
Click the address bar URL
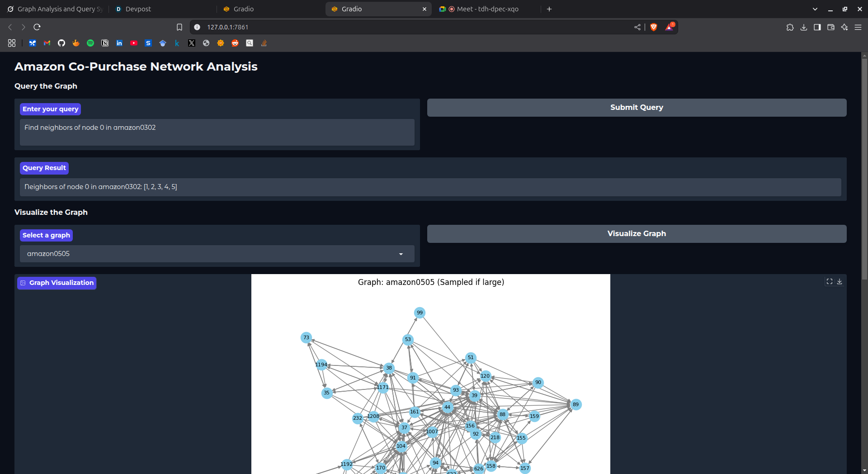[228, 27]
